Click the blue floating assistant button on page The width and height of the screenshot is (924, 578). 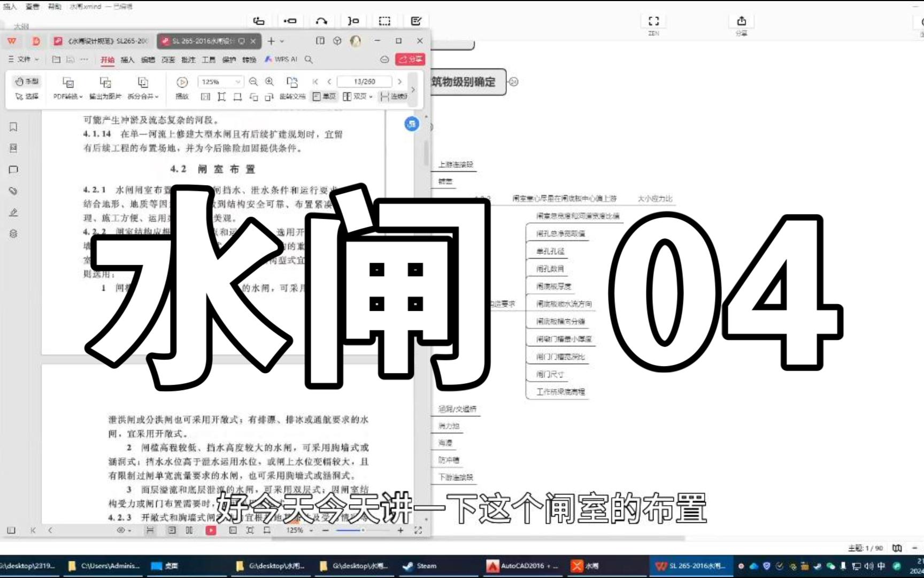(412, 124)
